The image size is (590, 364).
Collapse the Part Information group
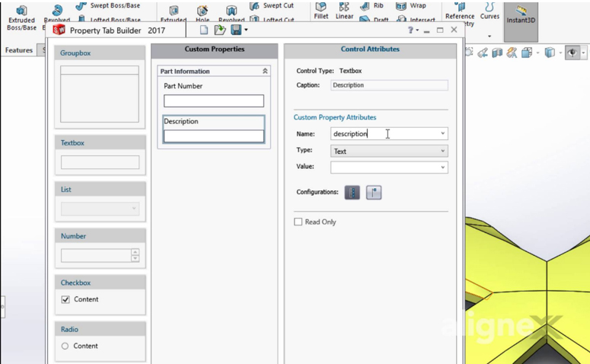[265, 72]
